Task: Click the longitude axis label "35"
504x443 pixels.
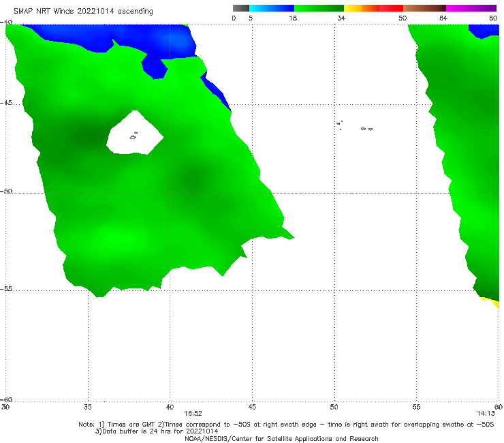Action: (x=87, y=407)
